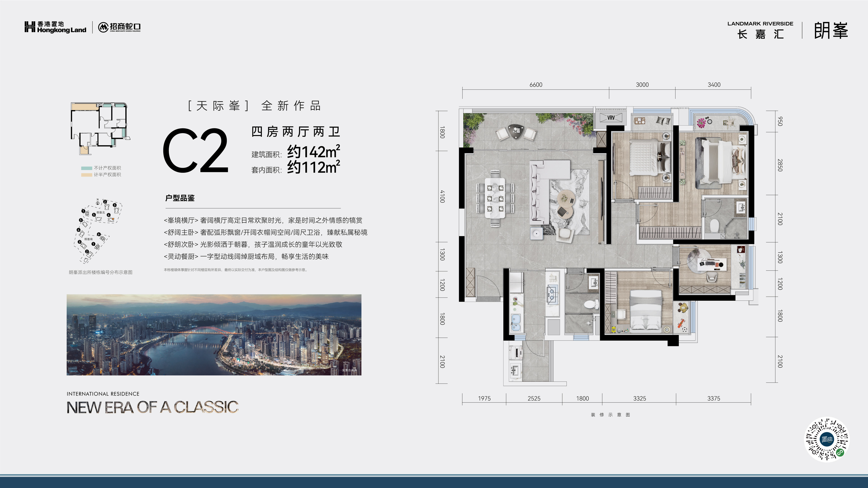Image resolution: width=868 pixels, height=488 pixels.
Task: Select the 建筑面积 label
Action: pyautogui.click(x=266, y=155)
